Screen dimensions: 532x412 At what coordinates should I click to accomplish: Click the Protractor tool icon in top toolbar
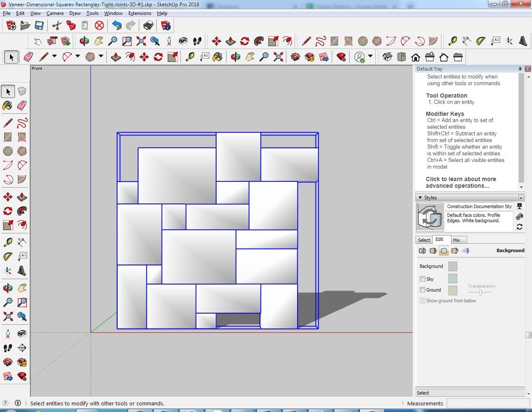point(480,41)
